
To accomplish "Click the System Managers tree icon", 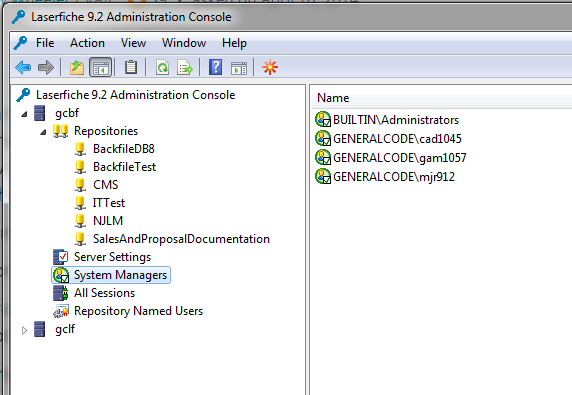I will pos(61,275).
